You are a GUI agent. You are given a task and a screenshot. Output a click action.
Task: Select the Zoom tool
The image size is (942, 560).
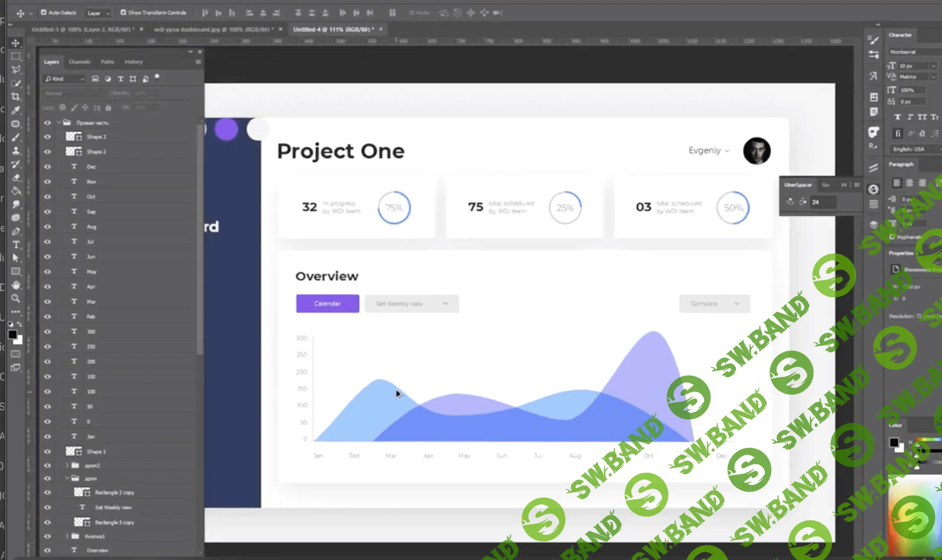click(16, 298)
